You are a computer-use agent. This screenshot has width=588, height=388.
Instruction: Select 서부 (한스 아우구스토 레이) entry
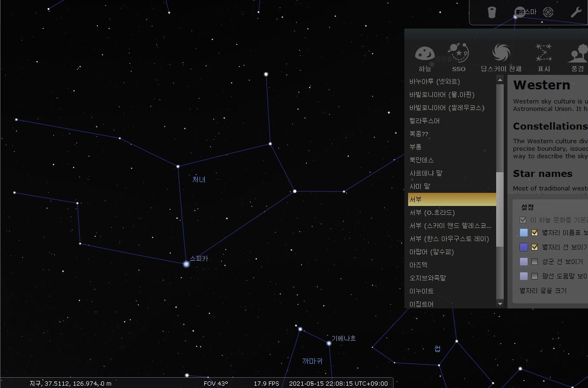click(x=452, y=239)
